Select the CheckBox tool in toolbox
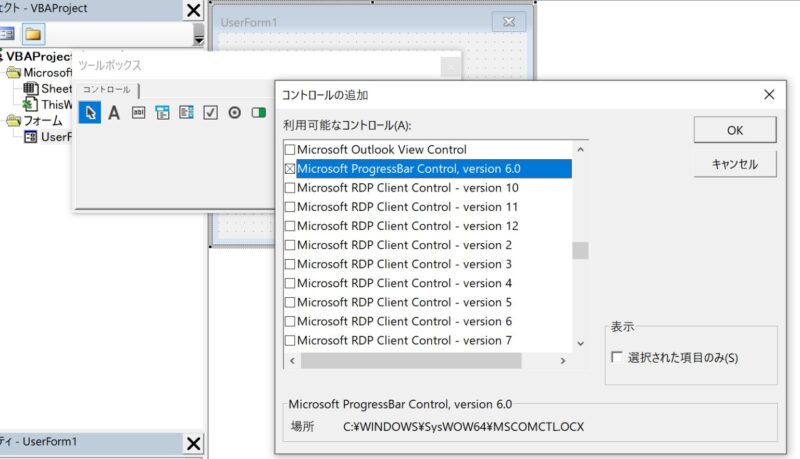This screenshot has width=800, height=459. [210, 113]
